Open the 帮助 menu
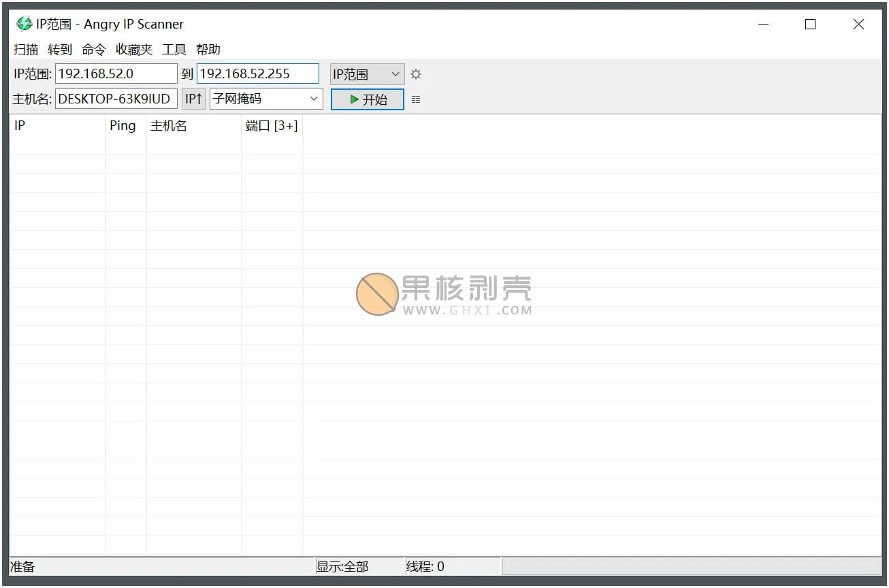 (208, 49)
